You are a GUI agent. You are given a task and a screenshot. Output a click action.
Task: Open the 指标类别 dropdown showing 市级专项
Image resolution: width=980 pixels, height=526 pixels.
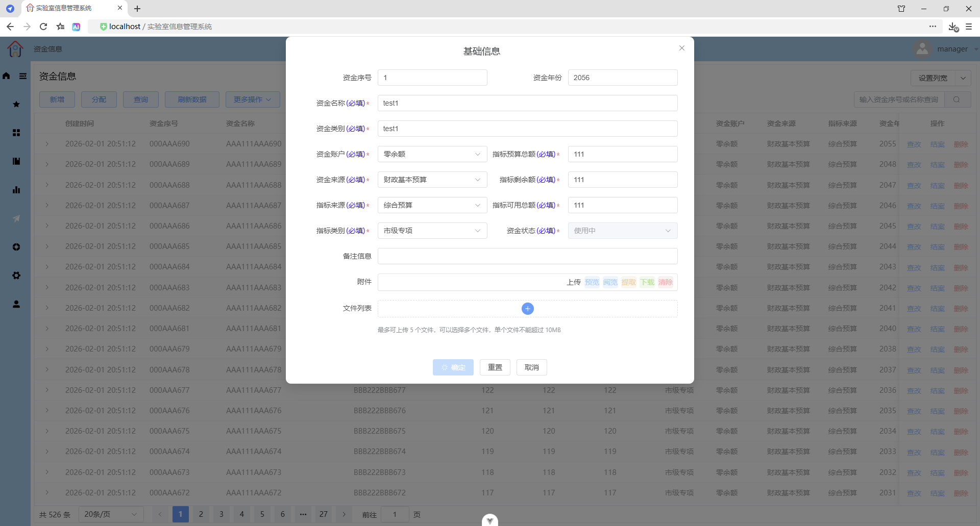coord(432,231)
